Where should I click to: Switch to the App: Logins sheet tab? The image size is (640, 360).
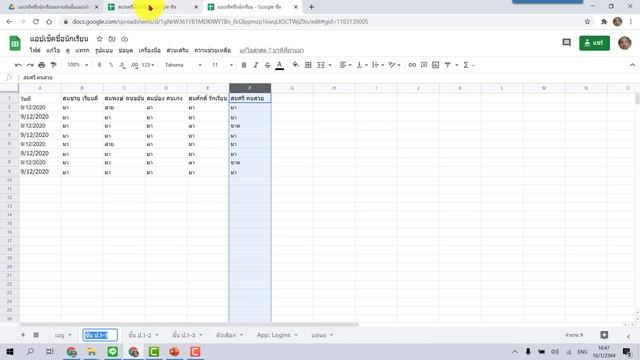click(273, 335)
